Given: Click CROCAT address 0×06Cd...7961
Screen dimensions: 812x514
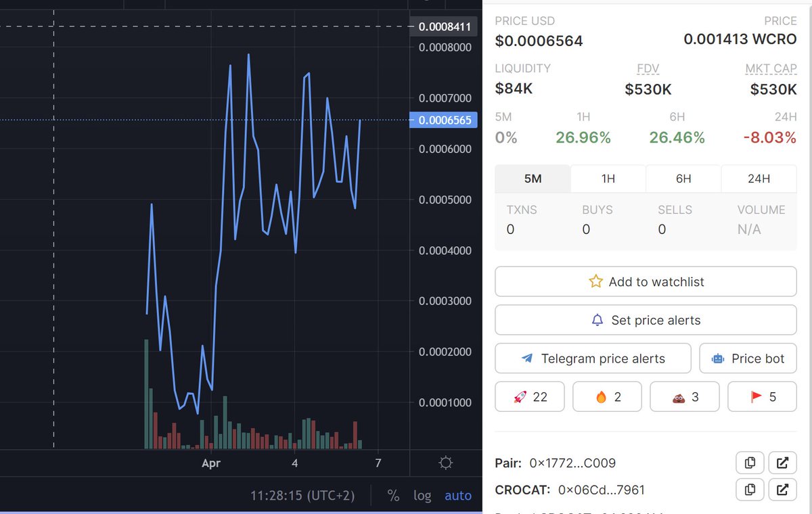Looking at the screenshot, I should (602, 490).
